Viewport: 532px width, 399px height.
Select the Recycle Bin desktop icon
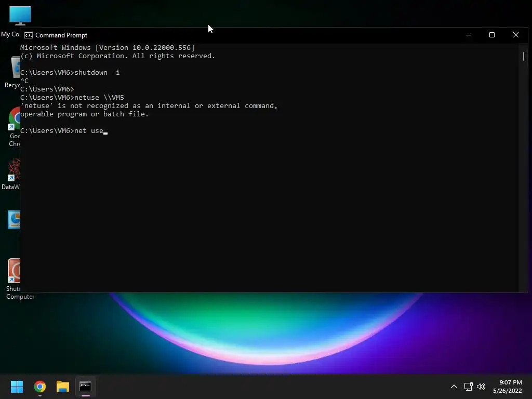point(15,68)
